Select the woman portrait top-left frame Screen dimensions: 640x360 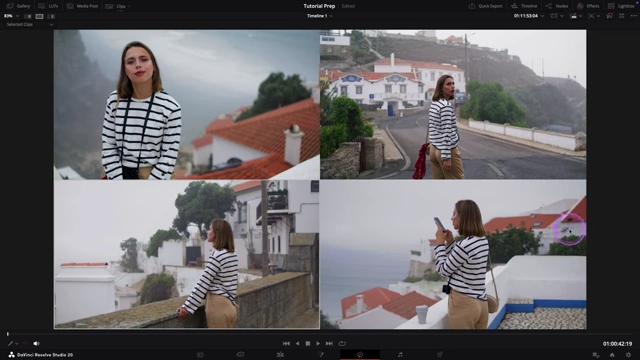click(187, 104)
